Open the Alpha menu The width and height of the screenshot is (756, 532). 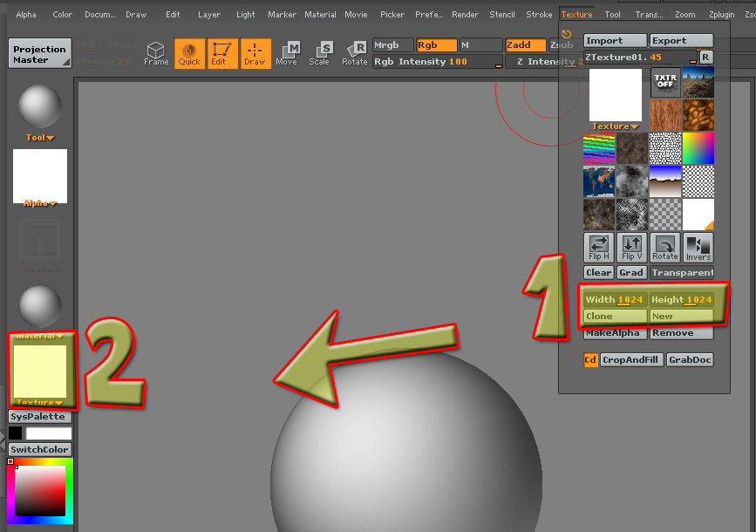26,15
